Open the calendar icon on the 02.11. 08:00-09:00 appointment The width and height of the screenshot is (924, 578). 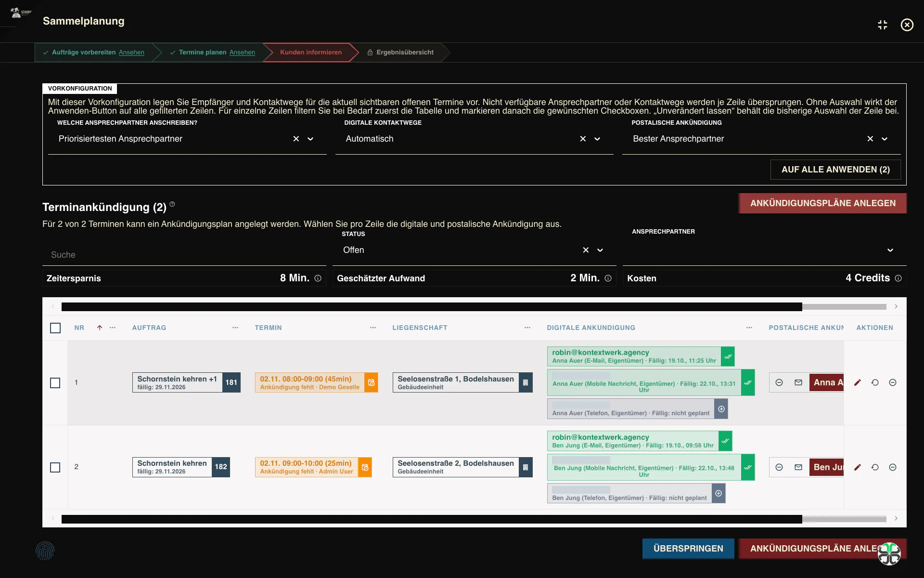pos(371,382)
